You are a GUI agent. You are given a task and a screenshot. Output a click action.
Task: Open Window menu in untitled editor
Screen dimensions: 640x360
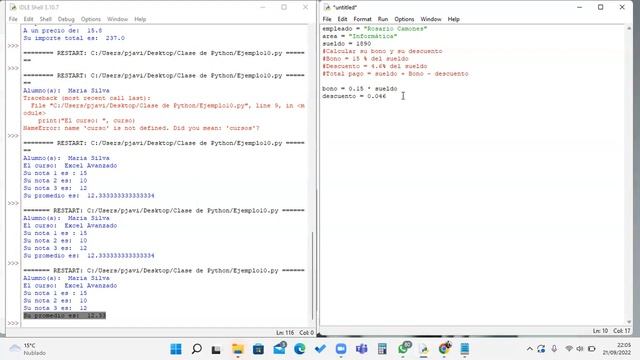tap(431, 19)
